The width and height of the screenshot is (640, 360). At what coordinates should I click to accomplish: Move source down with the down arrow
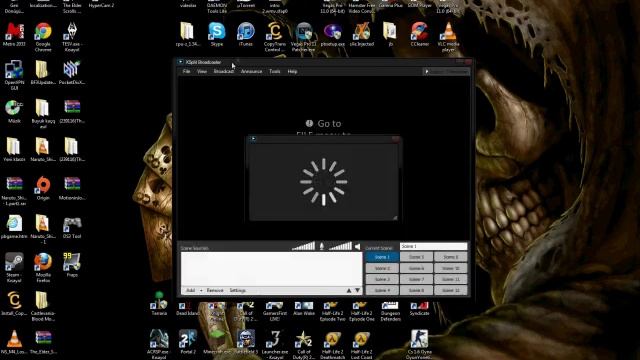coord(358,291)
